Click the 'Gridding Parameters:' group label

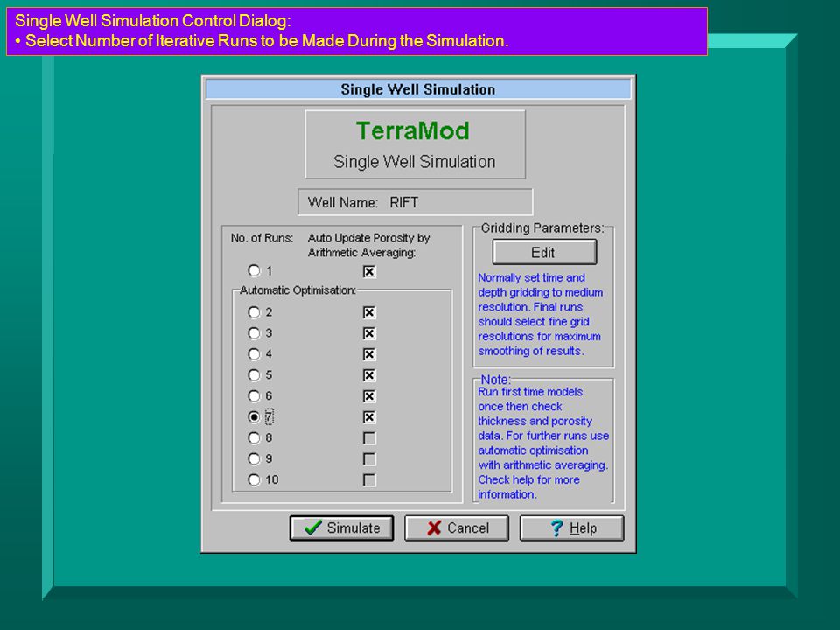[542, 228]
